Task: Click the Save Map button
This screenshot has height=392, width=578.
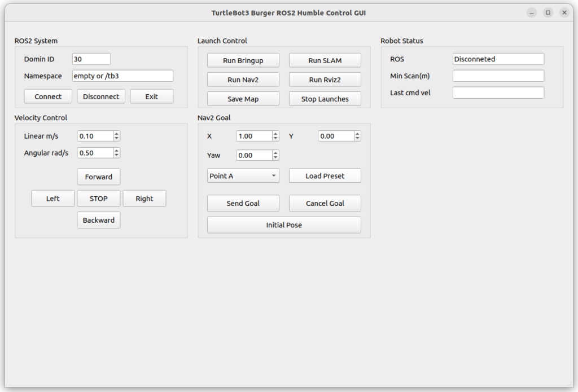Action: 243,99
